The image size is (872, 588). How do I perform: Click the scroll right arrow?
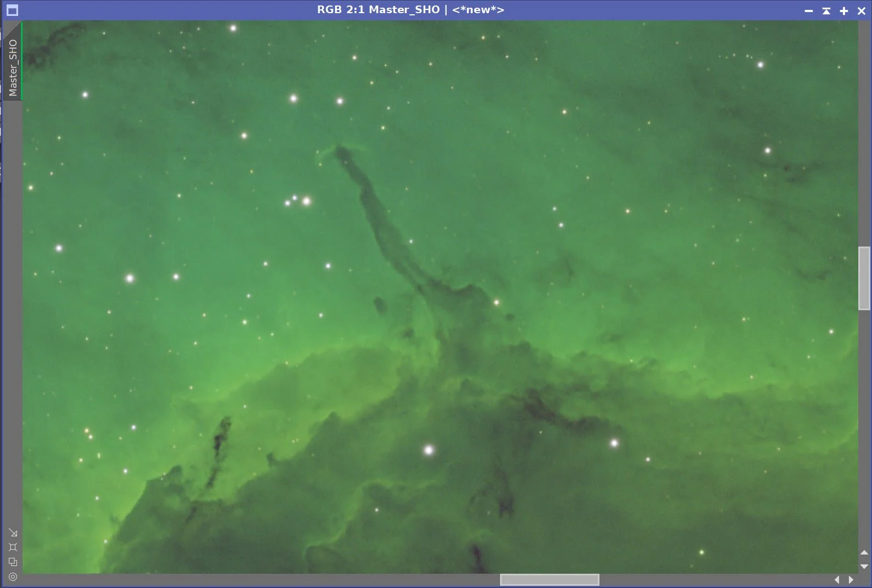851,580
